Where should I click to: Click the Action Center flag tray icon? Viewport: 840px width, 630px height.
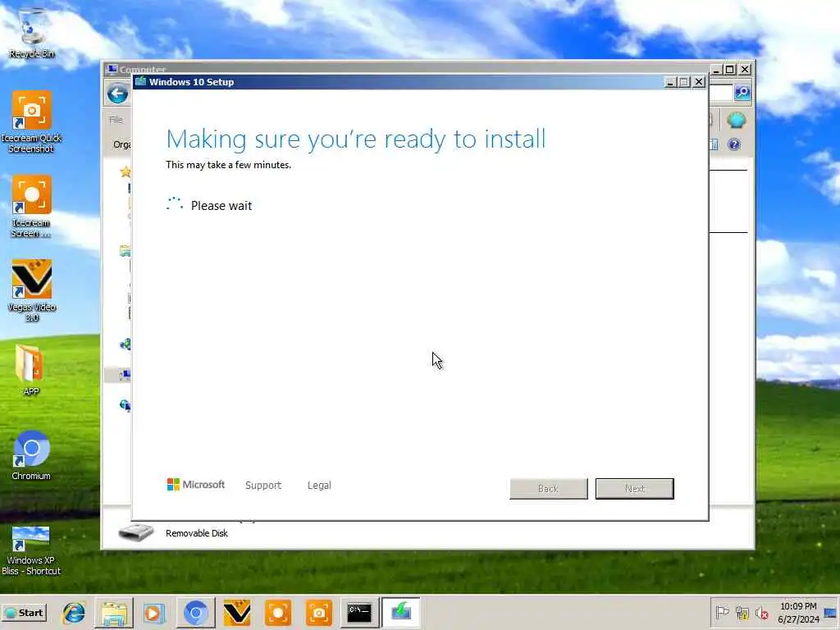722,612
